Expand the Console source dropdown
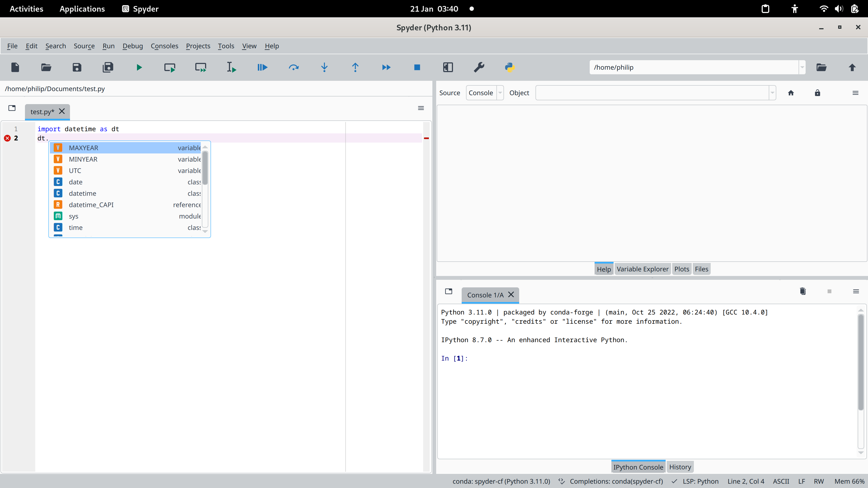868x488 pixels. [x=500, y=92]
